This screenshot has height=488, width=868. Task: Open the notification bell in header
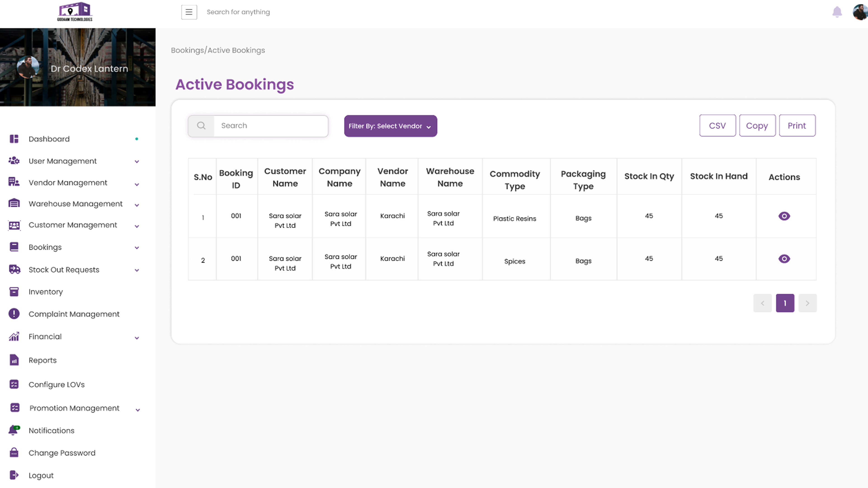(837, 12)
